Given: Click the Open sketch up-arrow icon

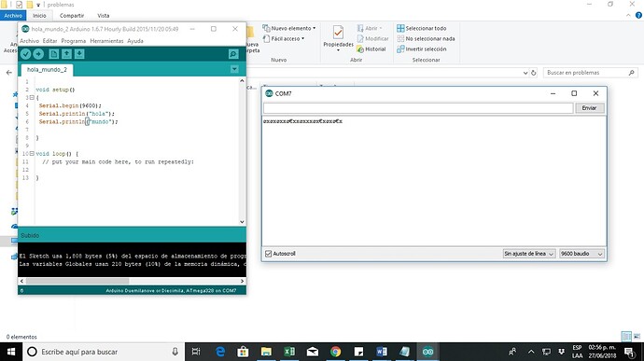Looking at the screenshot, I should pyautogui.click(x=66, y=54).
